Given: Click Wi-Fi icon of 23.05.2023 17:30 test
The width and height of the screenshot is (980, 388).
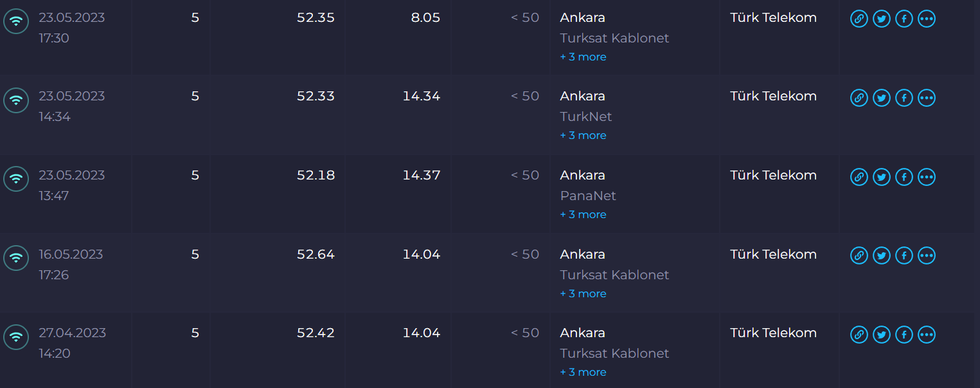Looking at the screenshot, I should click(x=16, y=21).
